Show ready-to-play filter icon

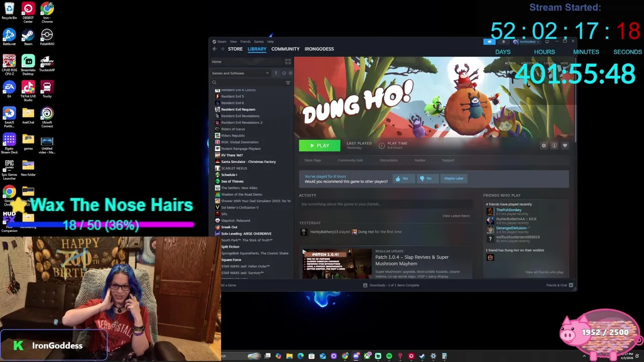[x=290, y=73]
